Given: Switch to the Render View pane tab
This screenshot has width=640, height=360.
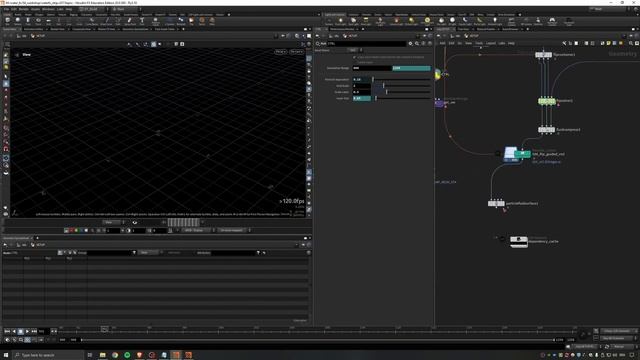Looking at the screenshot, I should point(57,29).
